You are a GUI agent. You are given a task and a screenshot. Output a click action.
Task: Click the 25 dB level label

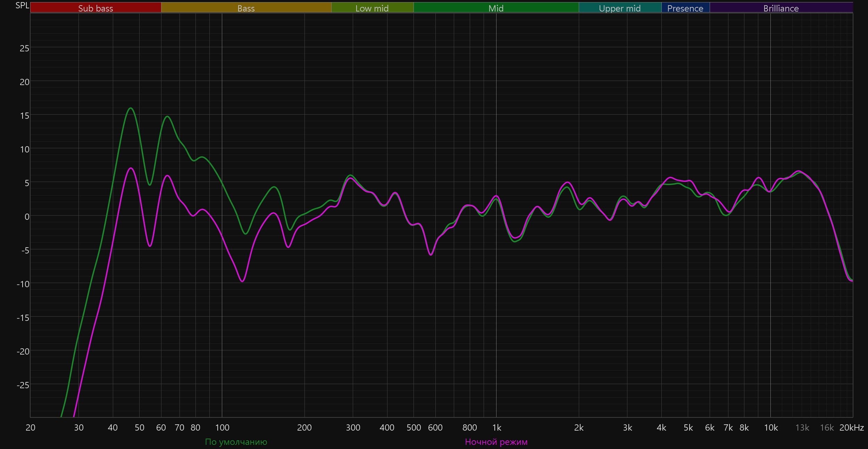click(24, 48)
